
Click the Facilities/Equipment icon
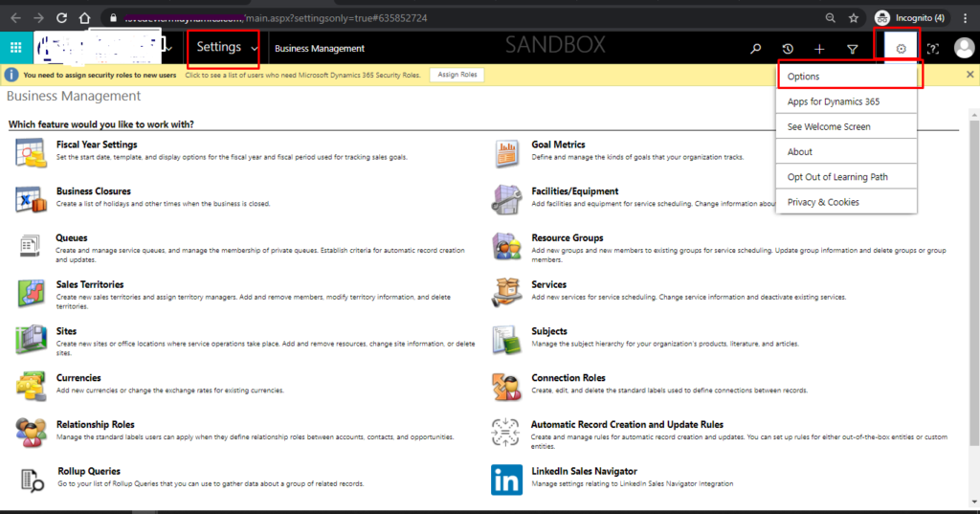pos(506,199)
